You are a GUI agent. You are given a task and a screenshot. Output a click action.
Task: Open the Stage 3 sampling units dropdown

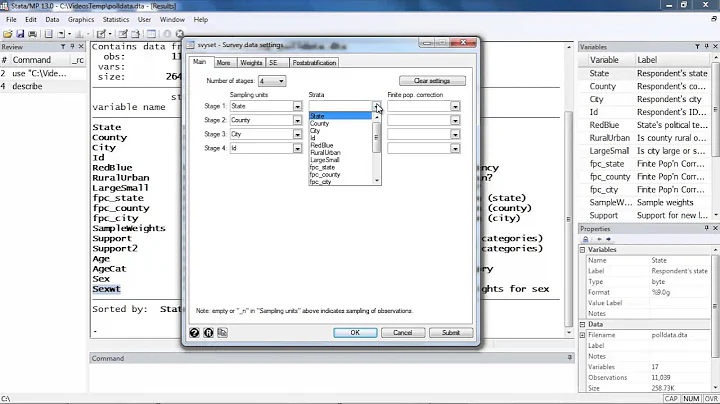tap(298, 135)
